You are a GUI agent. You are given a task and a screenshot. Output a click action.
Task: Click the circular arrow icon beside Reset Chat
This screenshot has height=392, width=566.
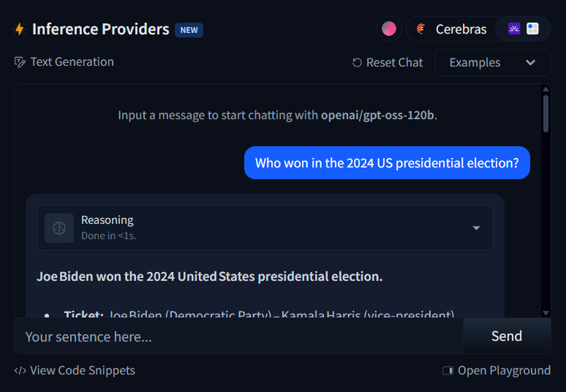tap(357, 62)
